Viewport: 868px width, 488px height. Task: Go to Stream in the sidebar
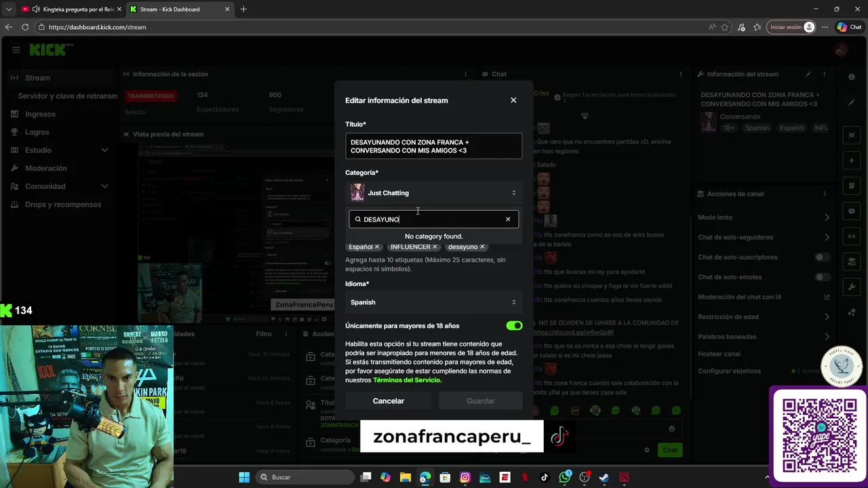[61, 78]
